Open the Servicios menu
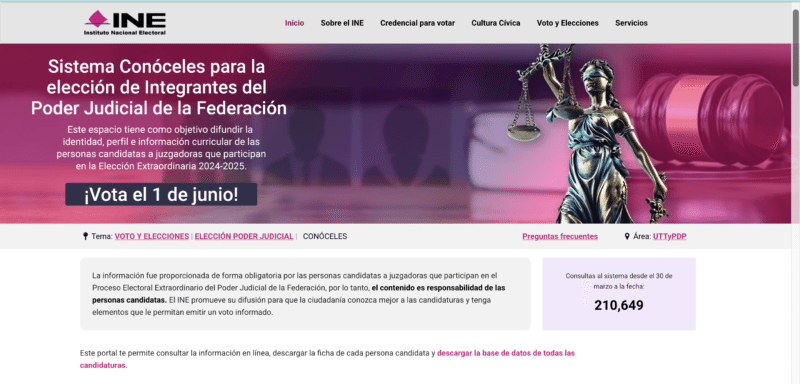The width and height of the screenshot is (800, 384). click(632, 23)
